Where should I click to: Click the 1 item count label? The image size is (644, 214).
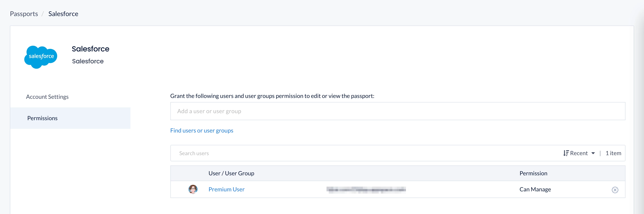(613, 153)
